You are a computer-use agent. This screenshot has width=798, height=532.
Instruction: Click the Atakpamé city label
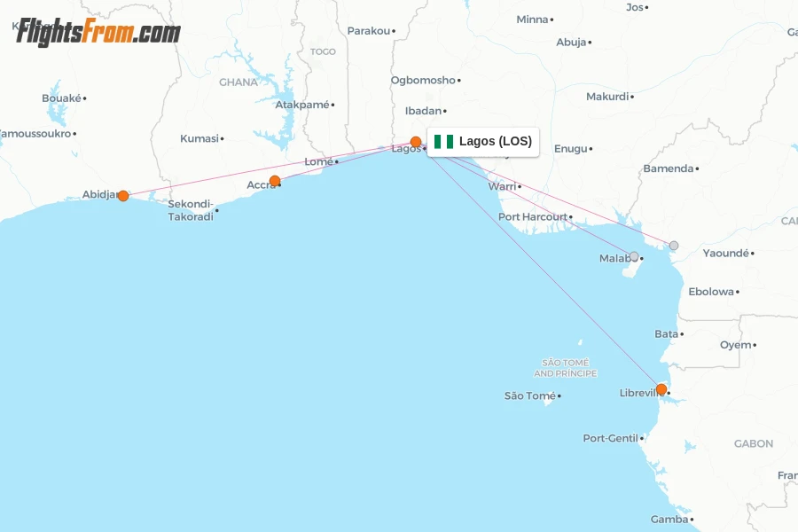pos(302,105)
